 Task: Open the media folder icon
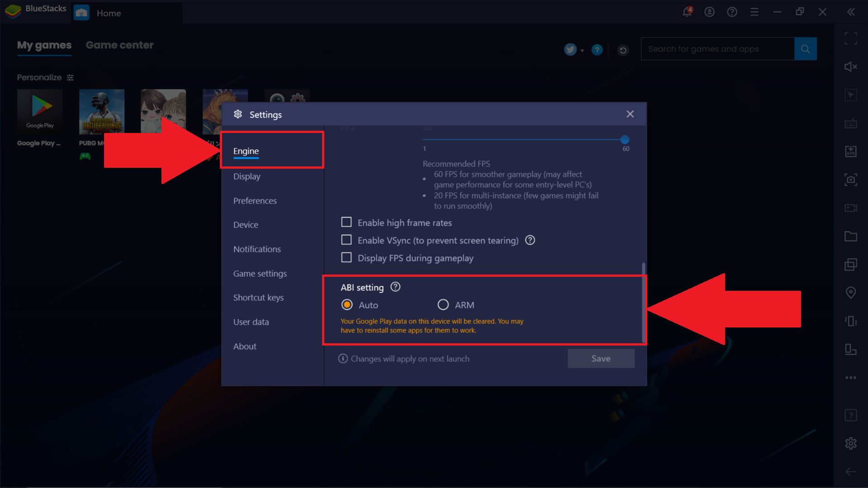point(850,237)
